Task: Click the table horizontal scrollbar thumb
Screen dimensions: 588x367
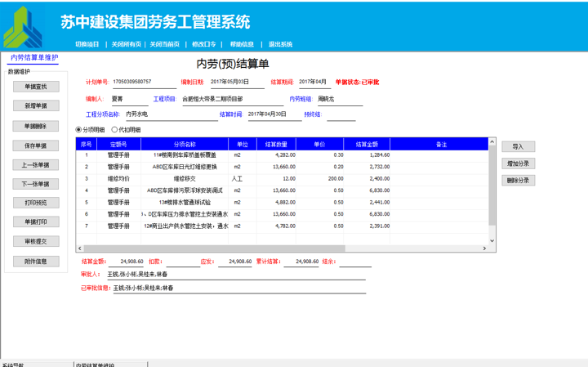Action: (214, 248)
